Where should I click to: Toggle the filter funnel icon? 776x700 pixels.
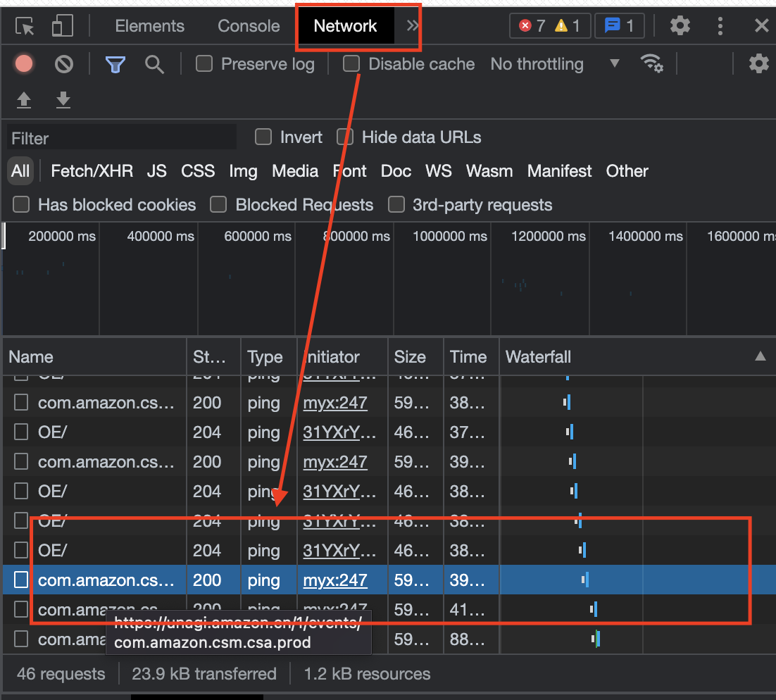pos(115,64)
